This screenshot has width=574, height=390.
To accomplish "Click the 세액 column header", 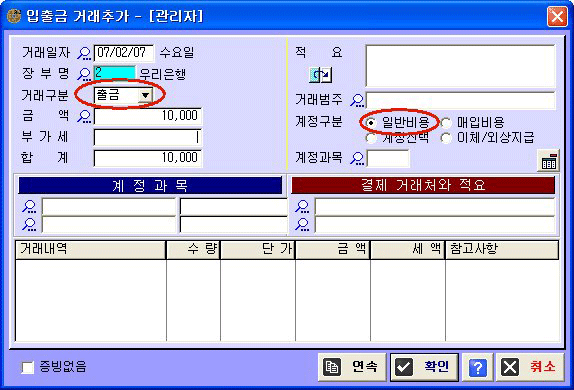I will 408,250.
